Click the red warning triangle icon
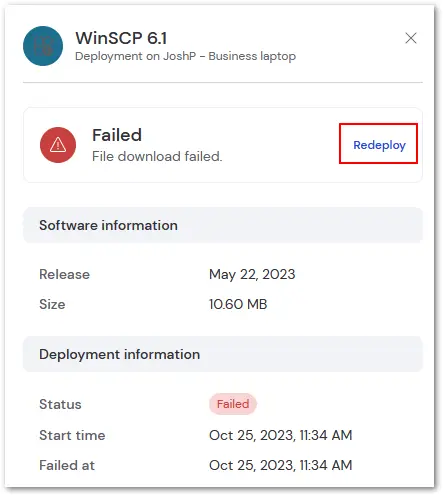This screenshot has width=443, height=496. 58,145
